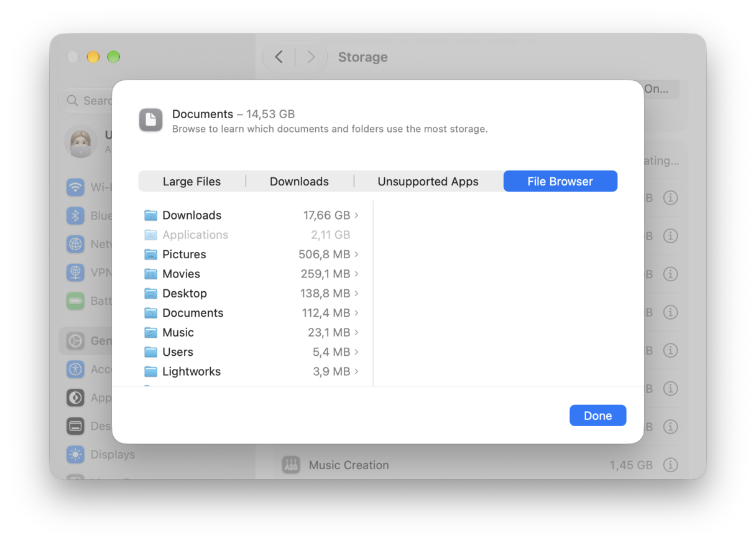Expand the Lightworks folder chevron
756x545 pixels.
point(356,371)
